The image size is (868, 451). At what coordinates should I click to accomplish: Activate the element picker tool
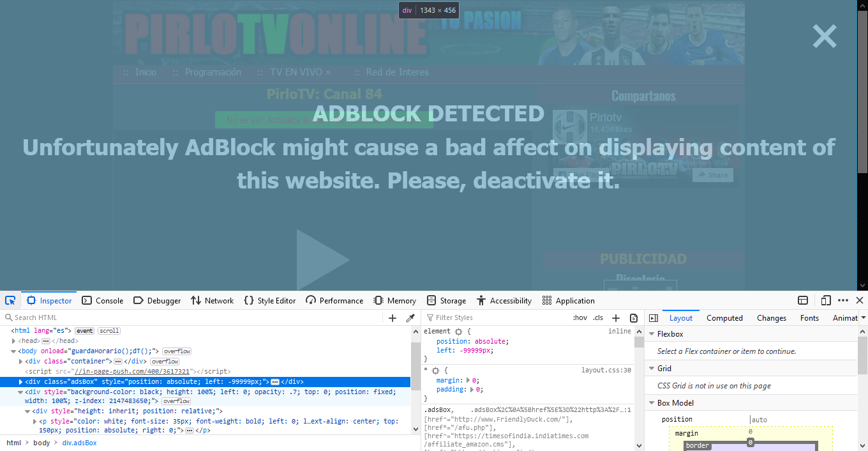point(10,300)
